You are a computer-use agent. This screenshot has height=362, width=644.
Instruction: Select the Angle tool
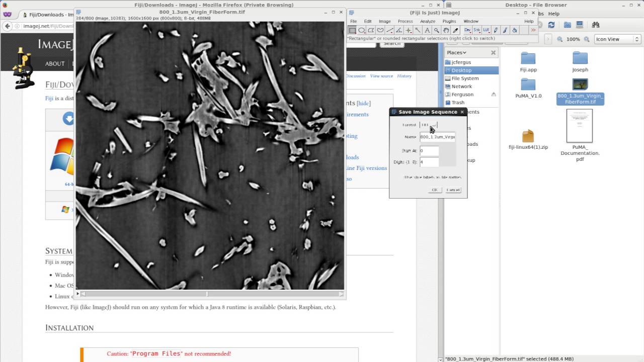399,30
